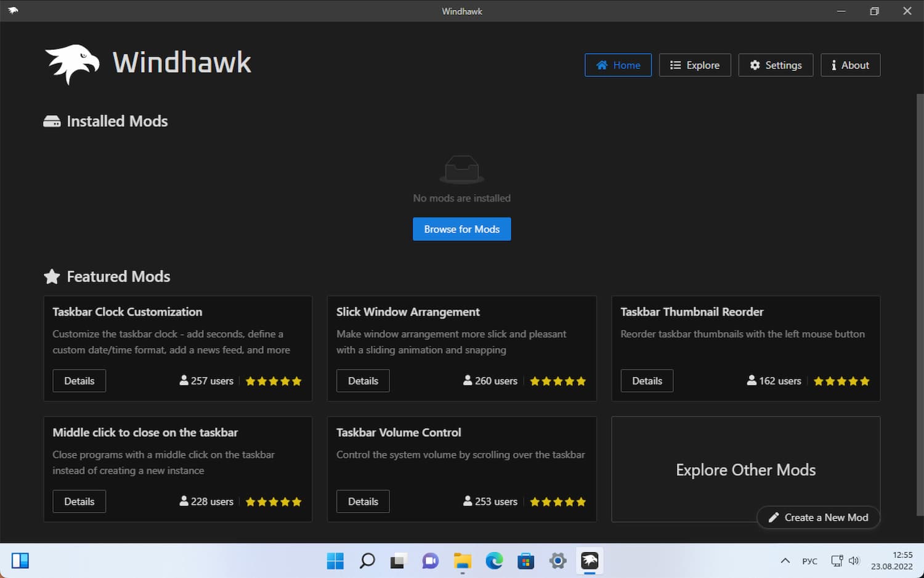The image size is (924, 578).
Task: Open Settings gear in taskbar
Action: [x=558, y=561]
